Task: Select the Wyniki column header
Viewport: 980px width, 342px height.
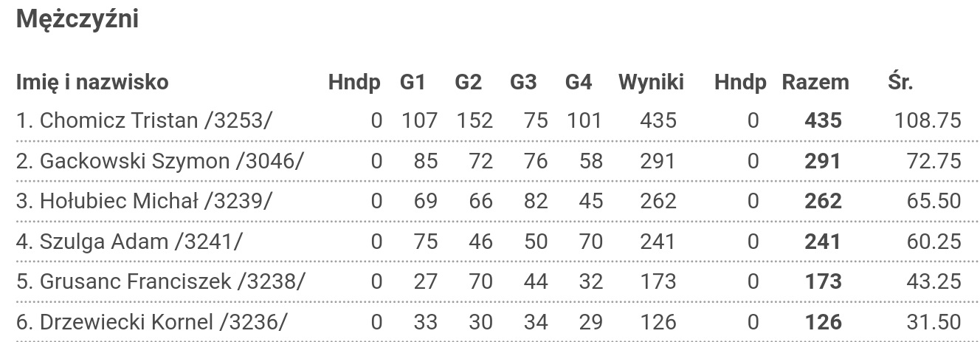Action: [651, 82]
